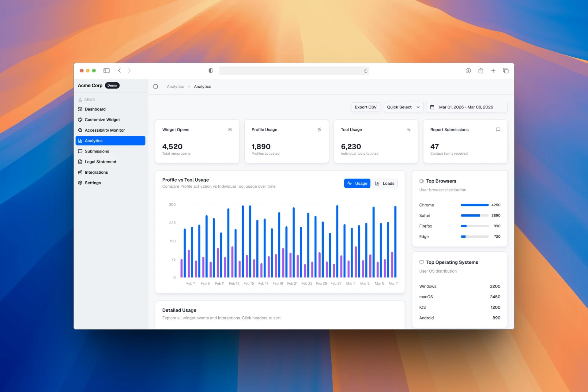
Task: Open Accessibility Monitor in sidebar
Action: pyautogui.click(x=105, y=130)
